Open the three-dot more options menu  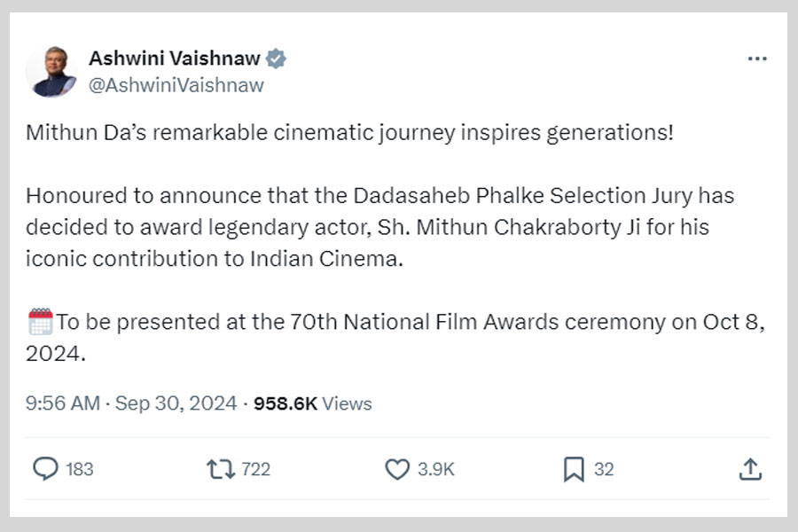756,59
